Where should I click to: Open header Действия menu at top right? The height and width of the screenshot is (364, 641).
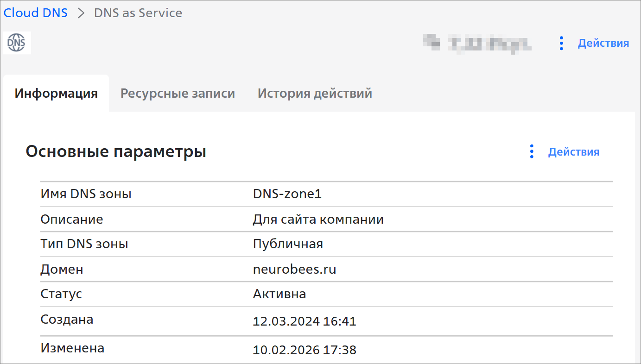point(603,43)
